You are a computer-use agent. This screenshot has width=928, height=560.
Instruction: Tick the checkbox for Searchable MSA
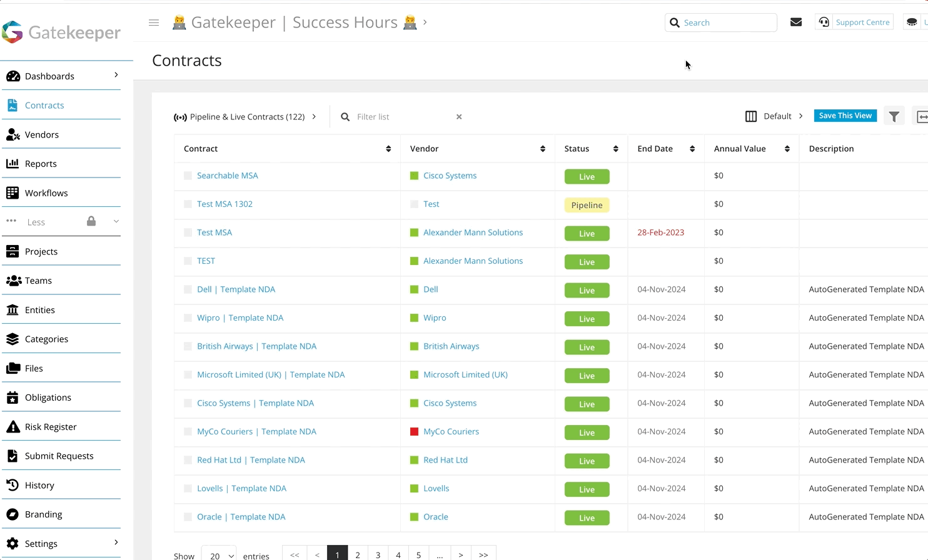pyautogui.click(x=188, y=176)
